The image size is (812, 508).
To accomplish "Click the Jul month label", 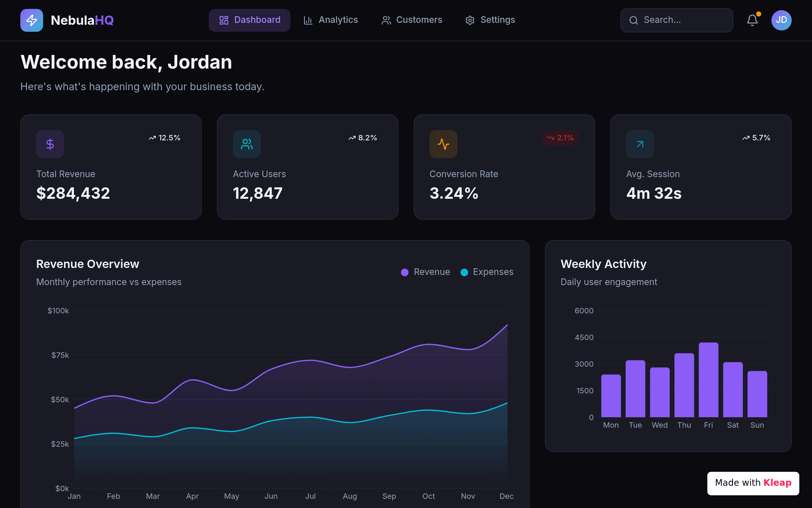I will click(x=311, y=496).
